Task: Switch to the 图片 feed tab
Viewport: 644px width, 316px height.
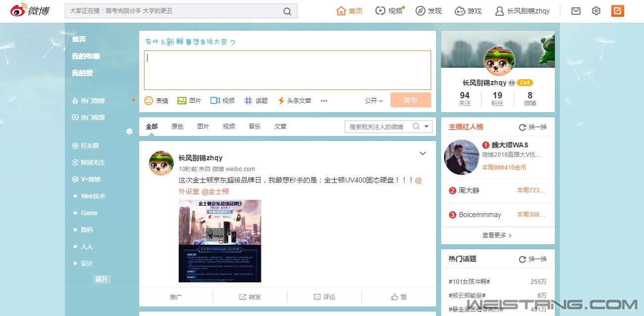Action: [x=203, y=127]
